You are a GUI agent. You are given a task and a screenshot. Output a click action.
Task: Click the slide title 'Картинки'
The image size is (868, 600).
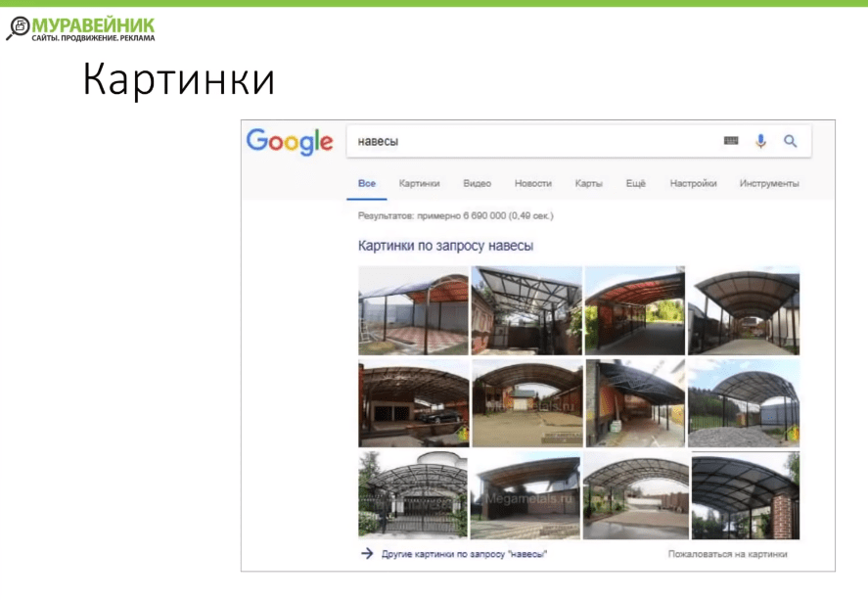pos(179,79)
